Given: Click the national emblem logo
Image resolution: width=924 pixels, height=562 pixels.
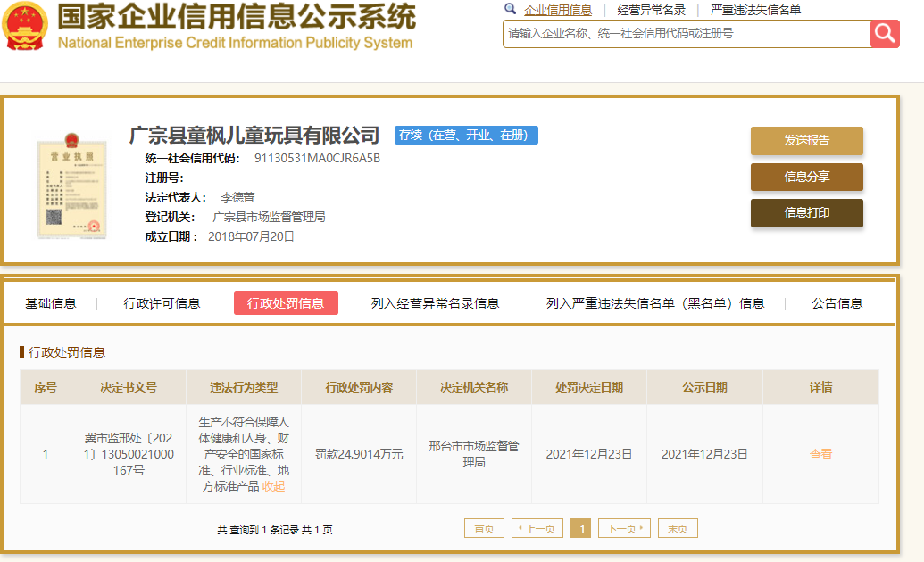Looking at the screenshot, I should pyautogui.click(x=25, y=26).
